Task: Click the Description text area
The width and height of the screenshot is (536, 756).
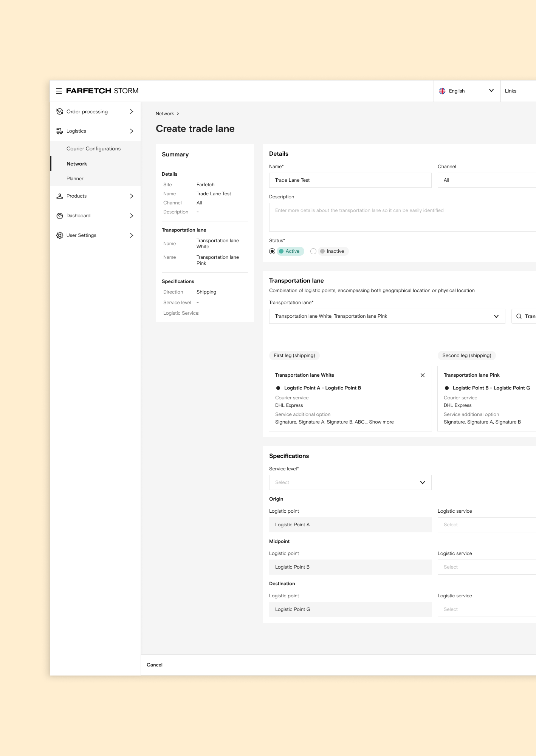Action: point(401,217)
